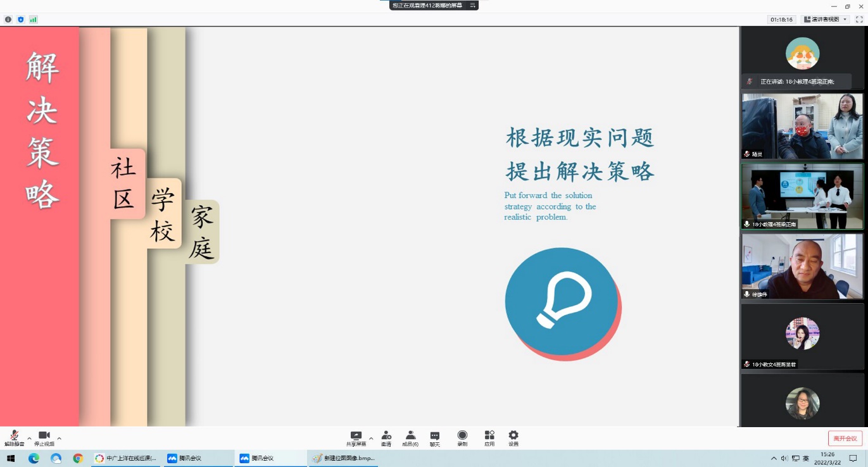Click the meeting info icon

[8, 20]
